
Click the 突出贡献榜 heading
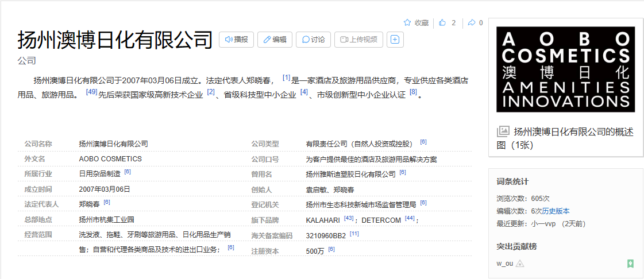tap(516, 246)
